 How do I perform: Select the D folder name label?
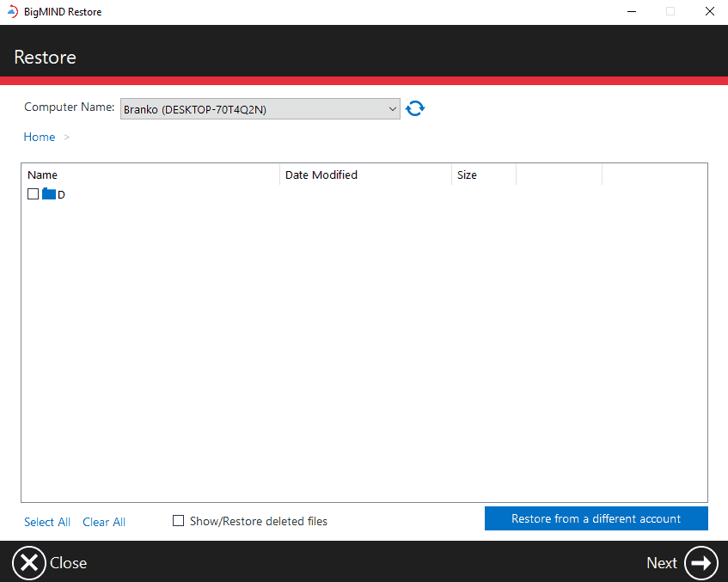tap(61, 194)
